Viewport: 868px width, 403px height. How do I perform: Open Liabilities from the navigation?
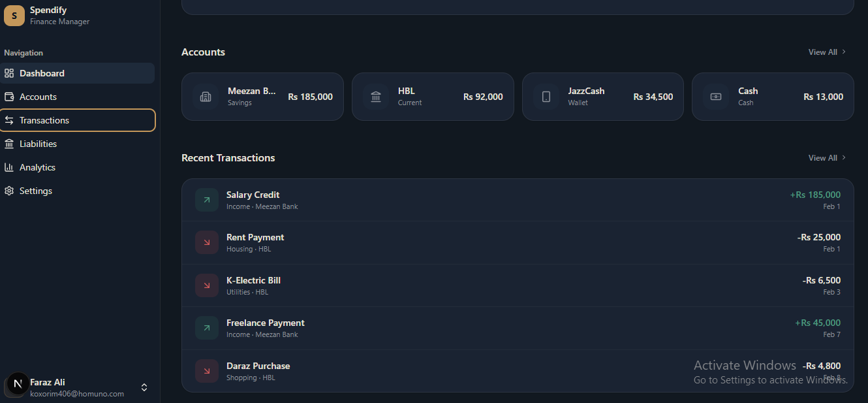coord(38,144)
